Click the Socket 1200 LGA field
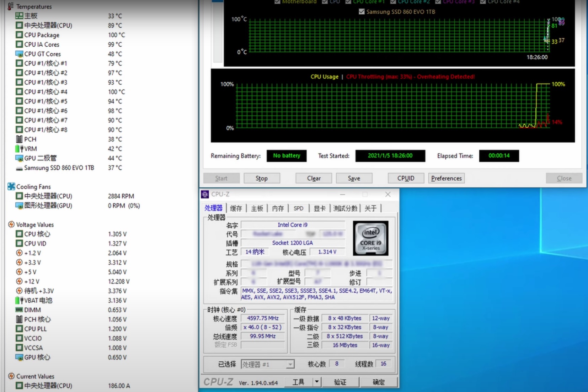This screenshot has height=392, width=588. pos(293,243)
